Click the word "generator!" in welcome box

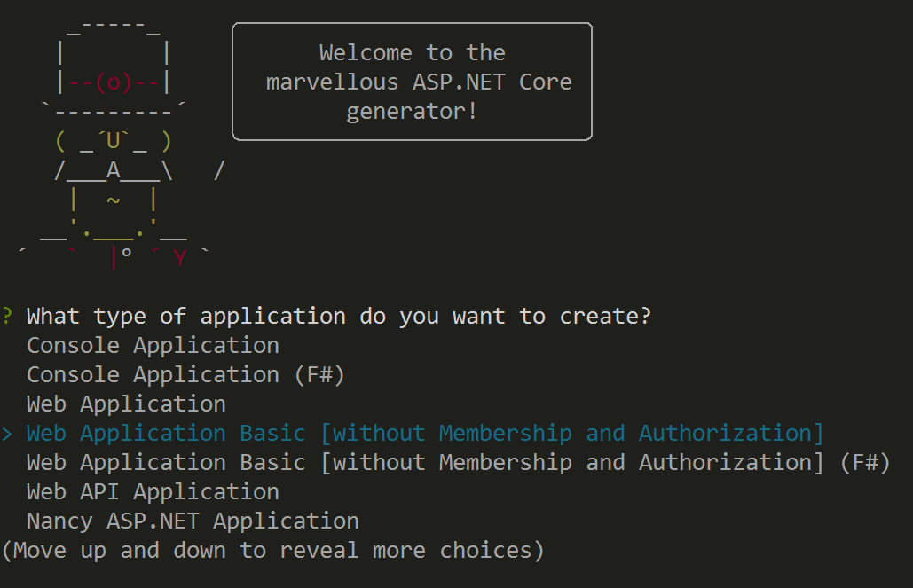click(412, 112)
